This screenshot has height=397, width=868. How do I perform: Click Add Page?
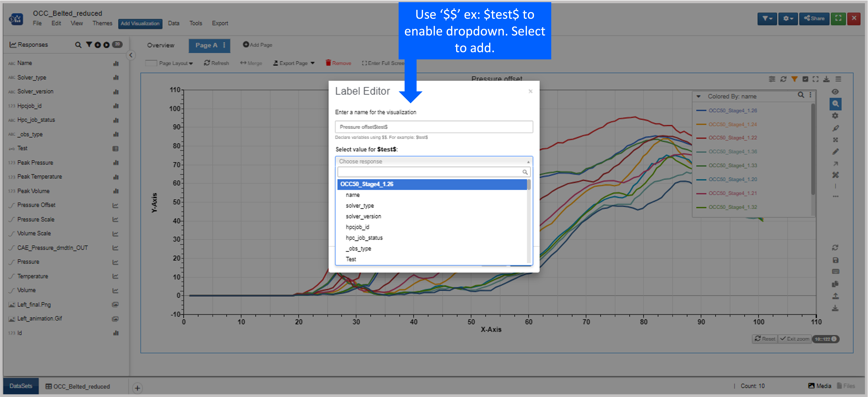pyautogui.click(x=257, y=45)
